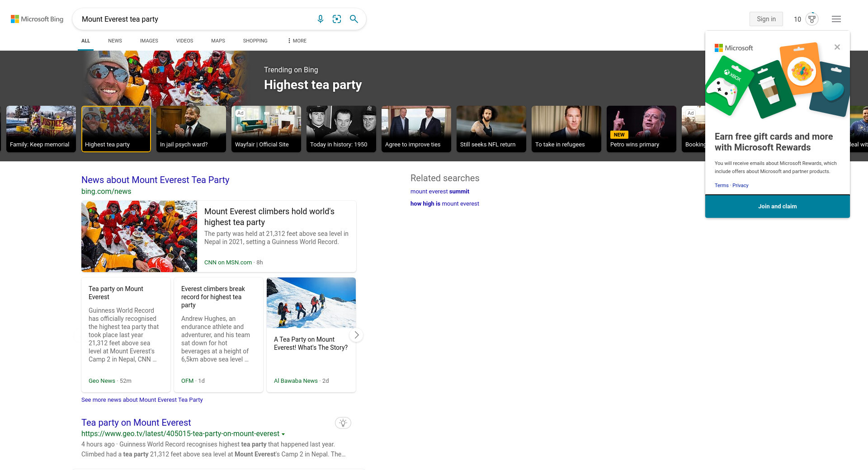Open the VIDEOS tab

(184, 41)
